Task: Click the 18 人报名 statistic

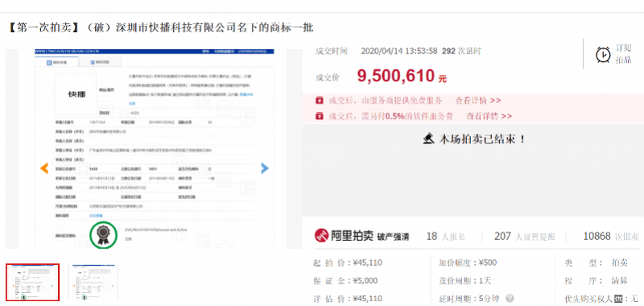Action: [x=446, y=236]
